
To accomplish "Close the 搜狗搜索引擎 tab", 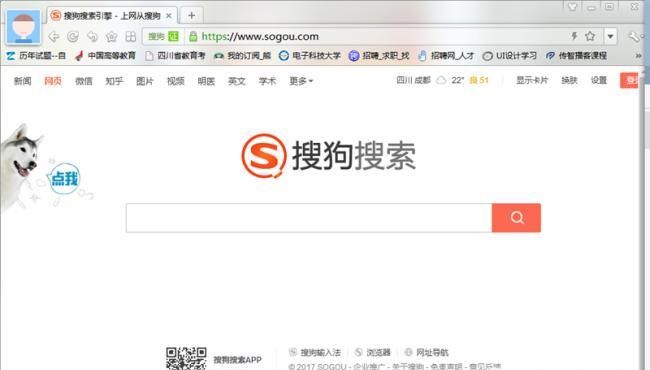I will (169, 16).
